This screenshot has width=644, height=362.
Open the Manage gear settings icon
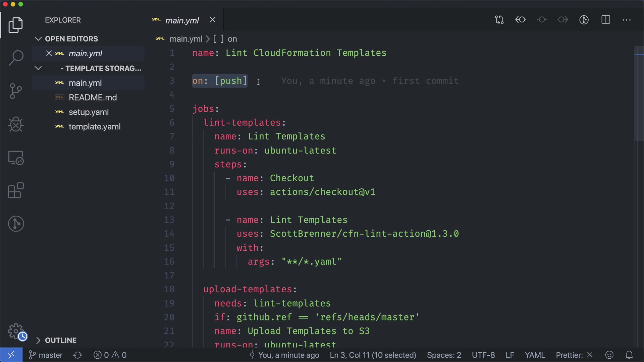(16, 331)
